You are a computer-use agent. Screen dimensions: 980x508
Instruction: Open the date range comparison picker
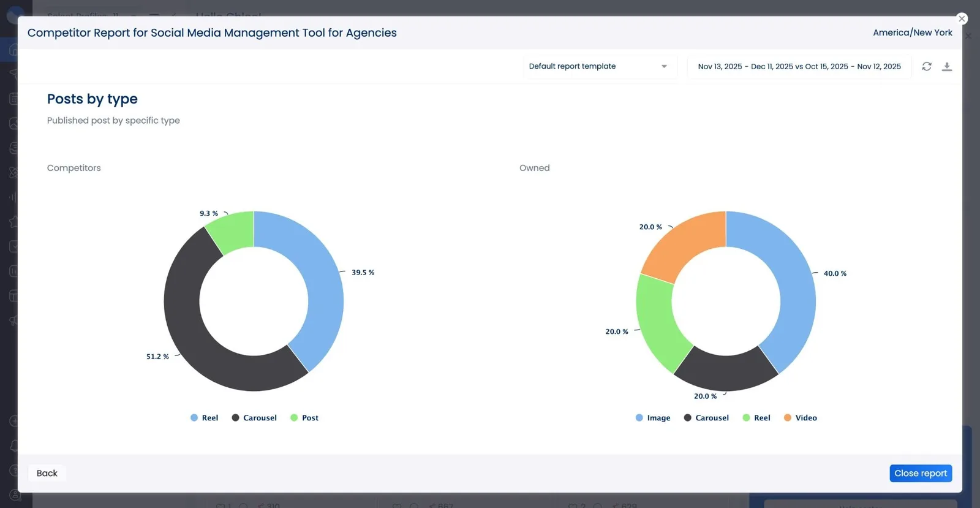[x=799, y=67]
